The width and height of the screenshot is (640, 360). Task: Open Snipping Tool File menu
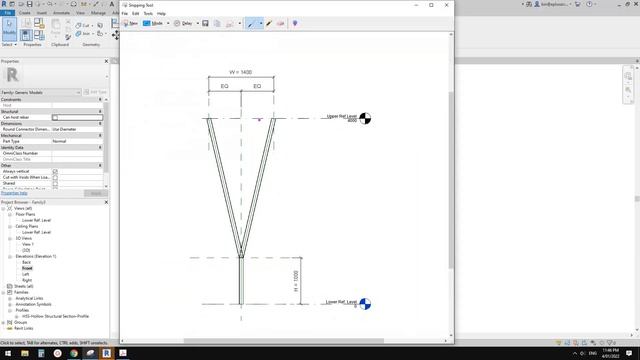[124, 13]
